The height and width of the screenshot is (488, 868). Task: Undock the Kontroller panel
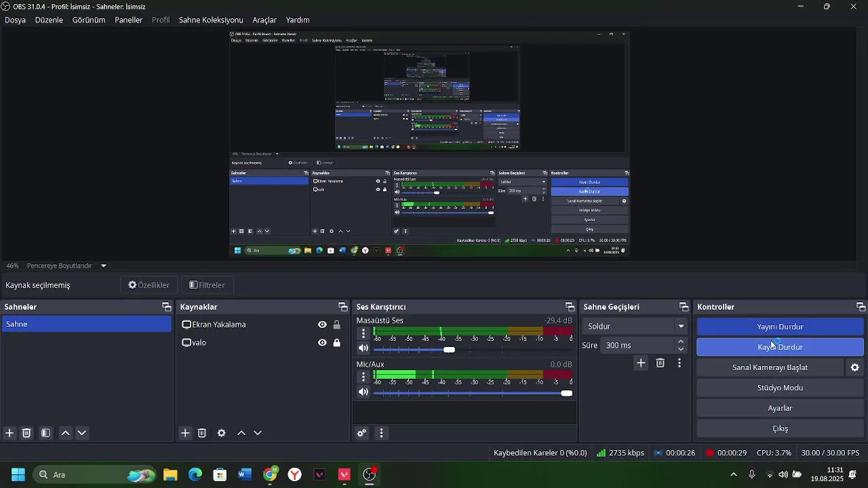(861, 307)
